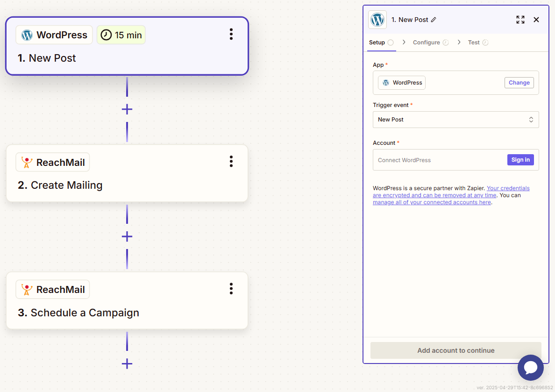Close the New Post setup panel
This screenshot has height=392, width=555.
coord(536,20)
